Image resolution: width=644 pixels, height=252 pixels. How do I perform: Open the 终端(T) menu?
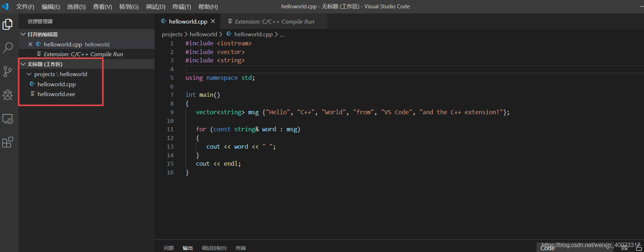point(182,7)
